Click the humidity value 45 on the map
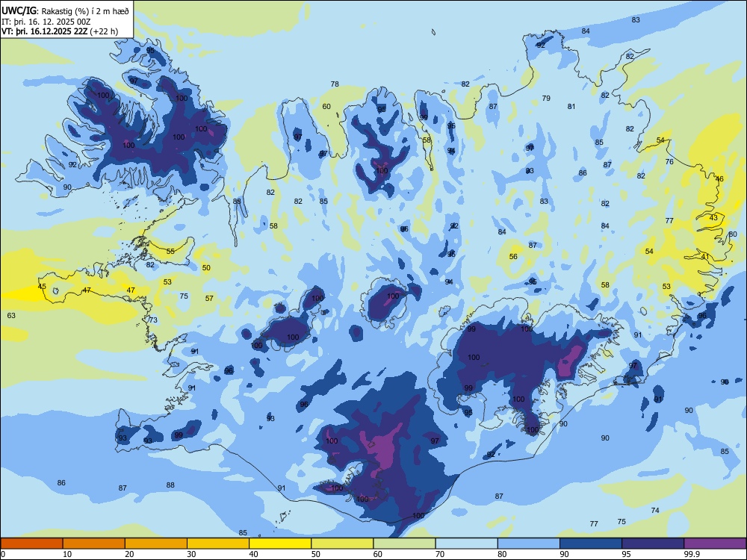Viewport: 747px width, 560px height. click(42, 287)
